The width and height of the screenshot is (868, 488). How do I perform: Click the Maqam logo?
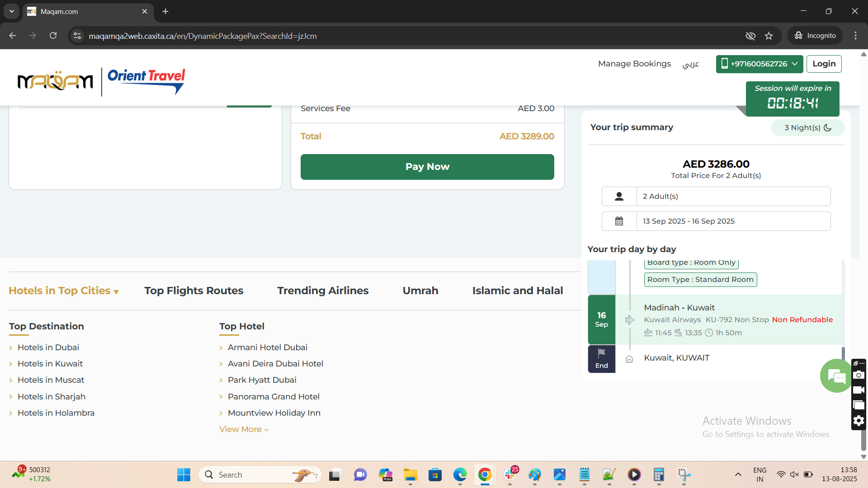pyautogui.click(x=55, y=81)
